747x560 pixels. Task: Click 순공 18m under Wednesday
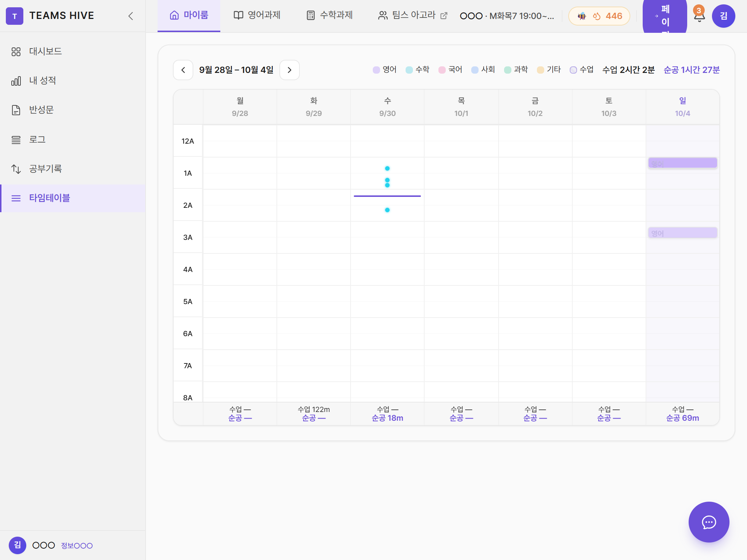click(x=387, y=418)
